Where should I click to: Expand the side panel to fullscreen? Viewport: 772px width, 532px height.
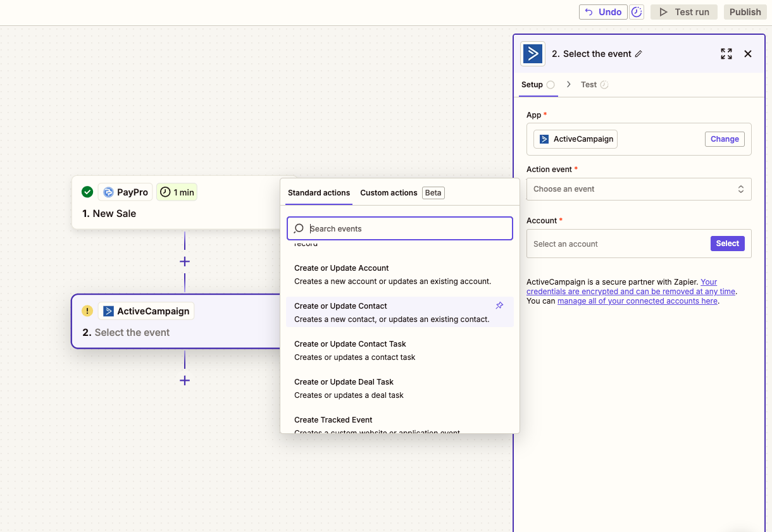(x=726, y=54)
